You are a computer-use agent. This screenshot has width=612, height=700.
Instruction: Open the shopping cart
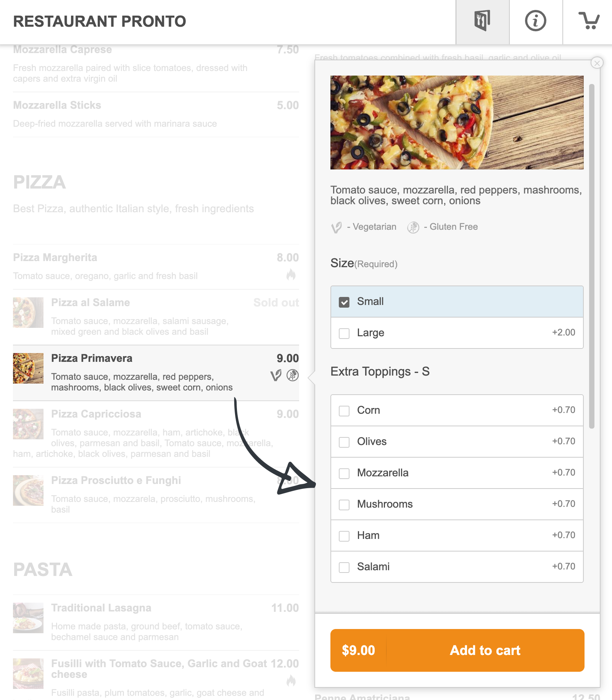click(x=589, y=21)
